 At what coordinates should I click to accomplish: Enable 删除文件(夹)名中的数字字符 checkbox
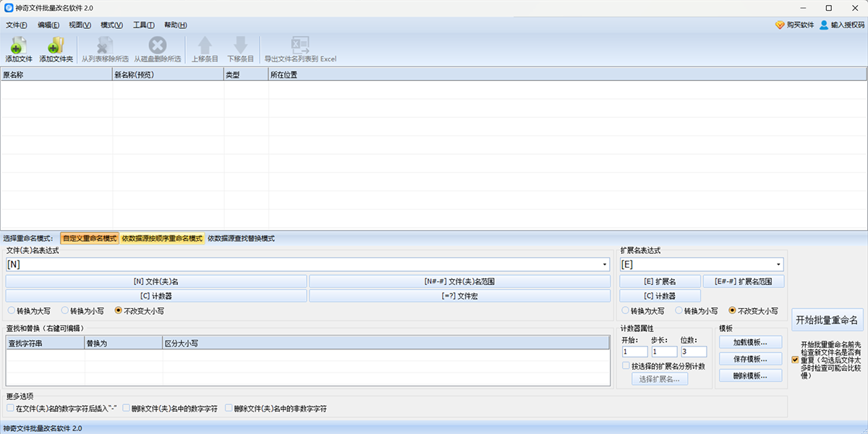tap(127, 408)
